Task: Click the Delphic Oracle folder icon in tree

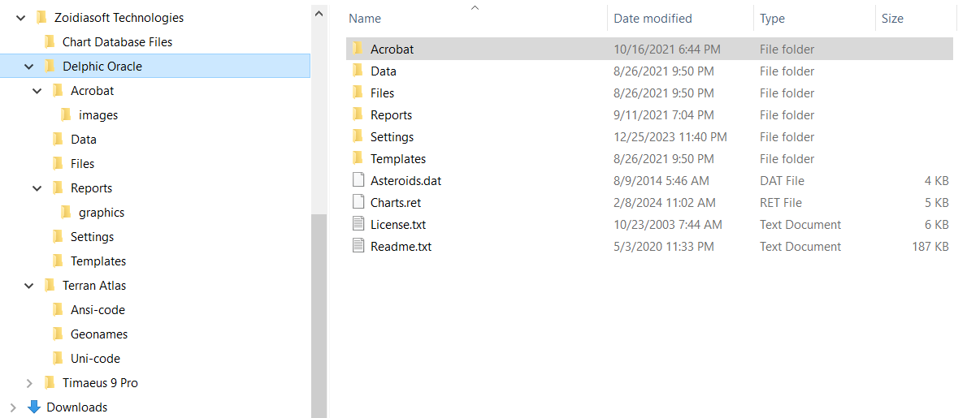Action: point(50,66)
